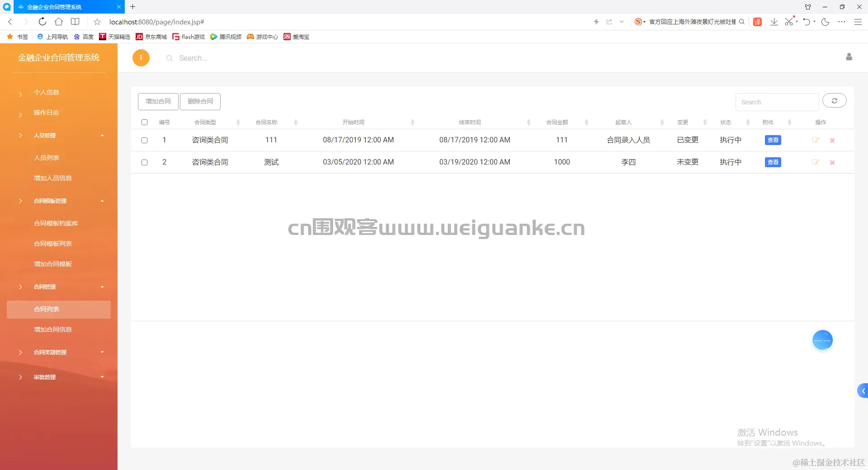The width and height of the screenshot is (868, 470).
Task: Collapse the 合同管理 sidebar section
Action: 59,287
